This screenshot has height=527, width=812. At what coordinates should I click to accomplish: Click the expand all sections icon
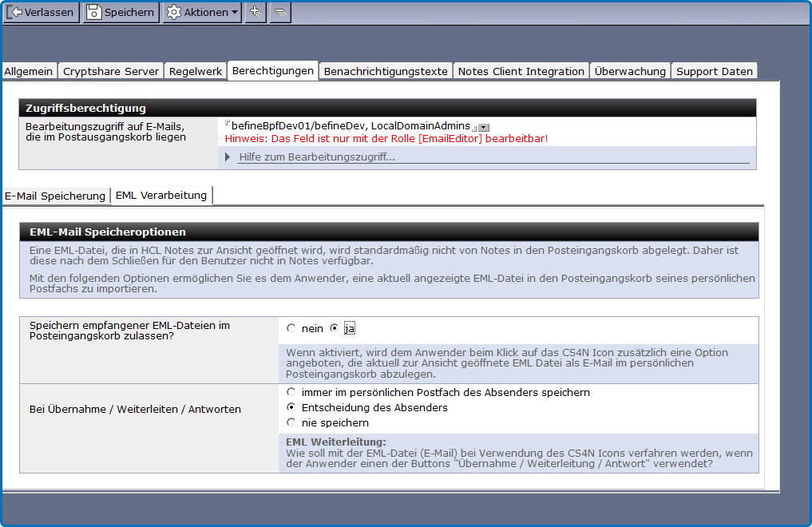(255, 12)
